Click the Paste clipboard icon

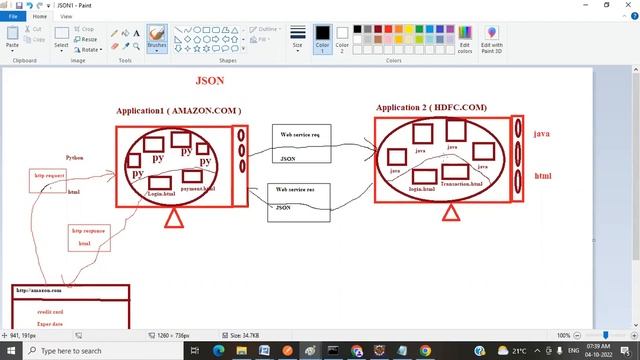point(12,33)
